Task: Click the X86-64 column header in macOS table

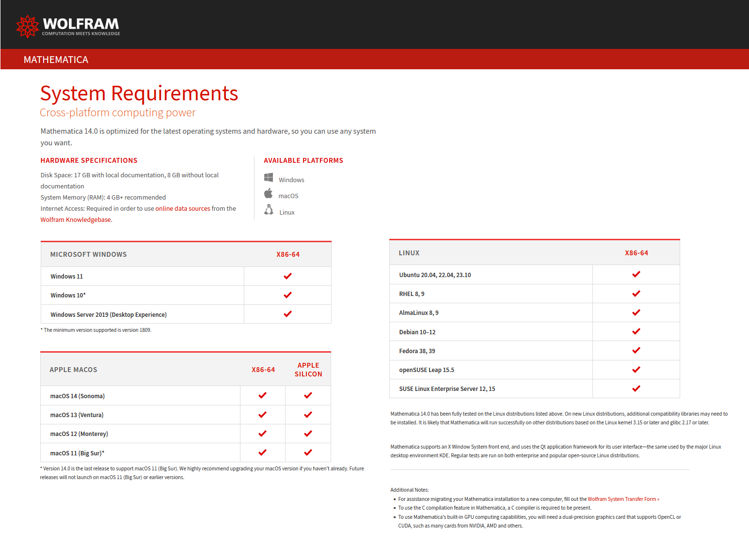Action: point(263,370)
